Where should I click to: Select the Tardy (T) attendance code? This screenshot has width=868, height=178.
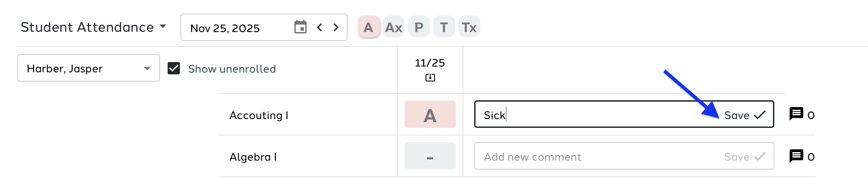tap(444, 27)
